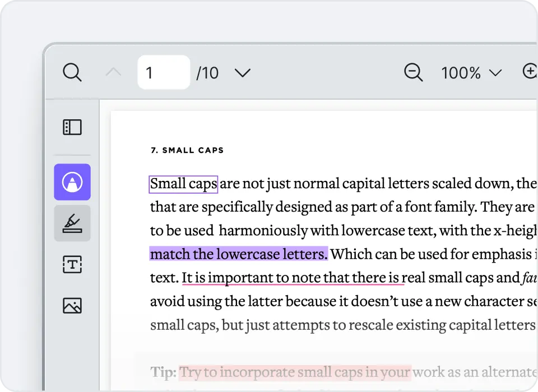The width and height of the screenshot is (538, 392).
Task: Click the boxed 'Small caps' annotation
Action: 183,184
